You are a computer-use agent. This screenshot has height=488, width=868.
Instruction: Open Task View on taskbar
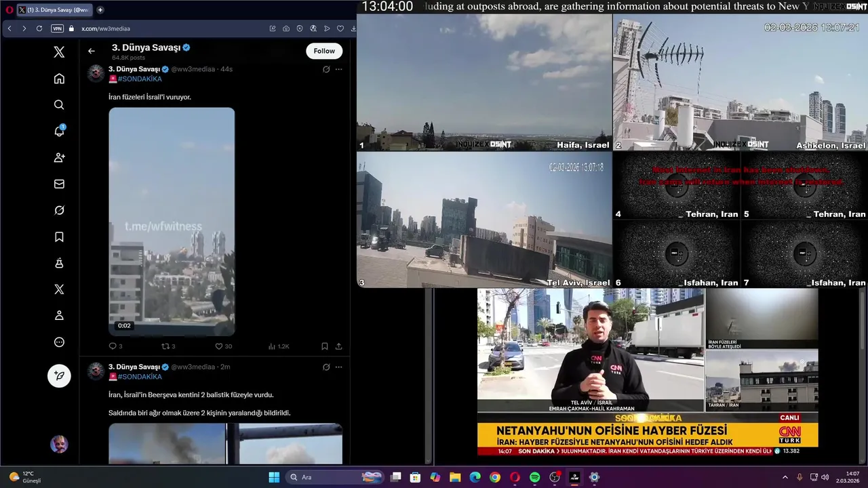pos(396,477)
